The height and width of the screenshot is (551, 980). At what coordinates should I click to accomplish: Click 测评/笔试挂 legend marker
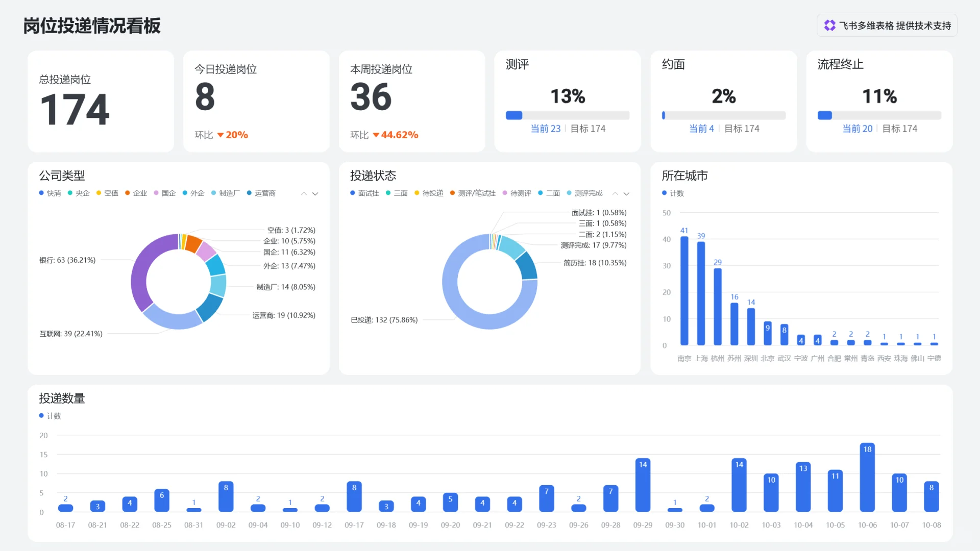point(452,193)
